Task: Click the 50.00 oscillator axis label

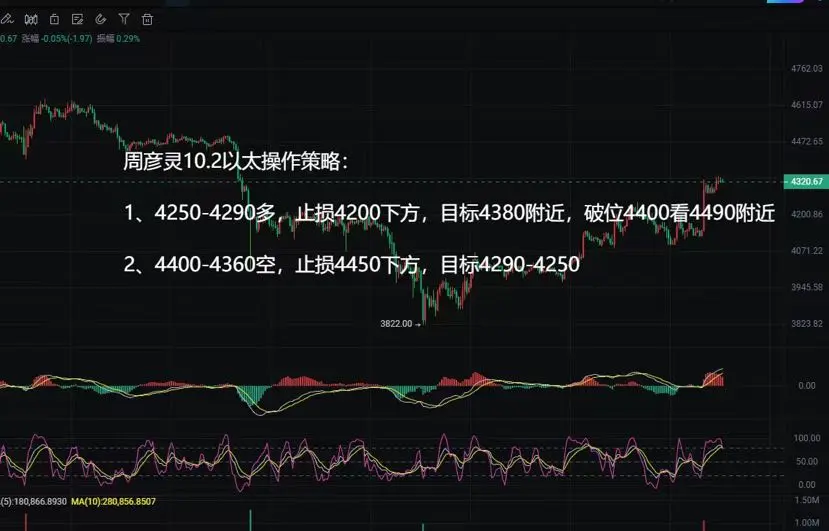Action: (x=807, y=461)
